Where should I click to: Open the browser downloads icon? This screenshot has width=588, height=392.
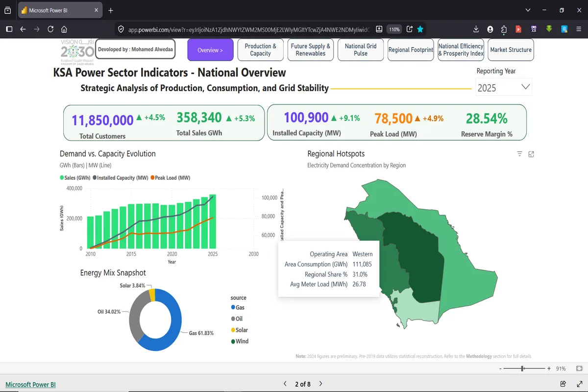pyautogui.click(x=476, y=29)
